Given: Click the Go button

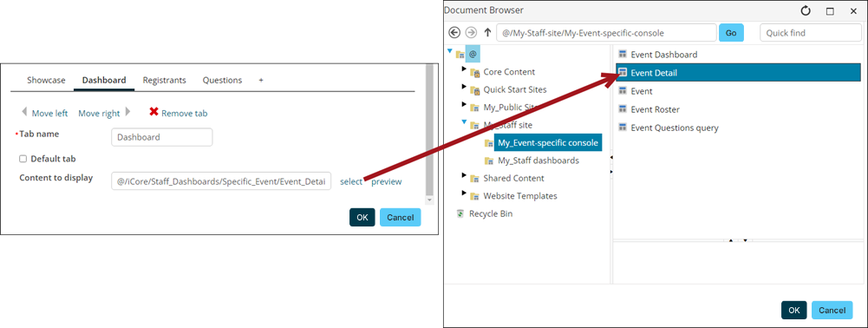Looking at the screenshot, I should [x=731, y=33].
